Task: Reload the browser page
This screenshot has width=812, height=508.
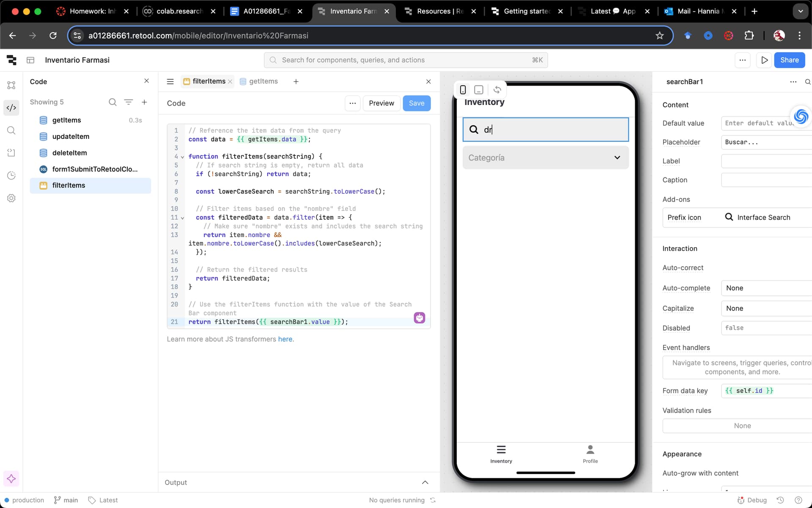Action: pyautogui.click(x=53, y=36)
